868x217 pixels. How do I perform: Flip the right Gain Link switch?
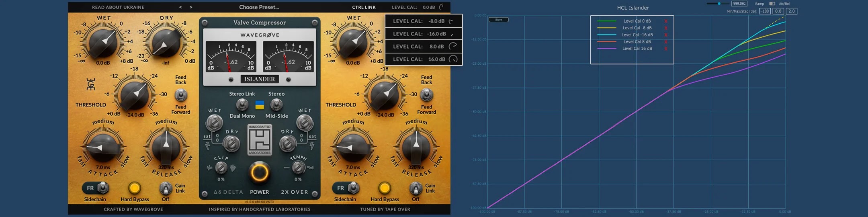coord(416,188)
